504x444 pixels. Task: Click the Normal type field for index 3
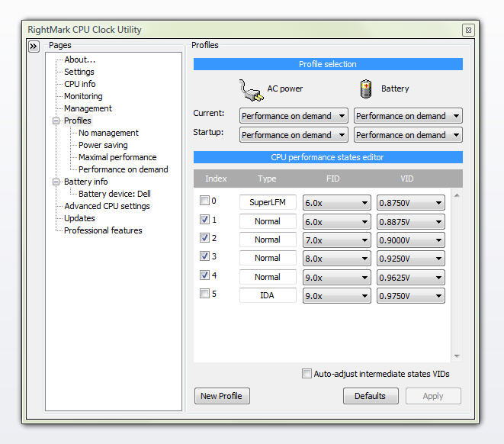pyautogui.click(x=268, y=258)
